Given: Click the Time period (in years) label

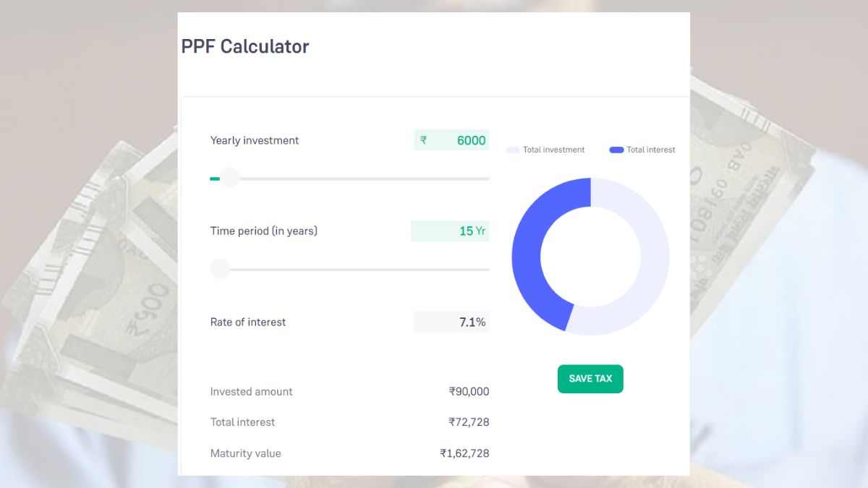Looking at the screenshot, I should click(264, 231).
